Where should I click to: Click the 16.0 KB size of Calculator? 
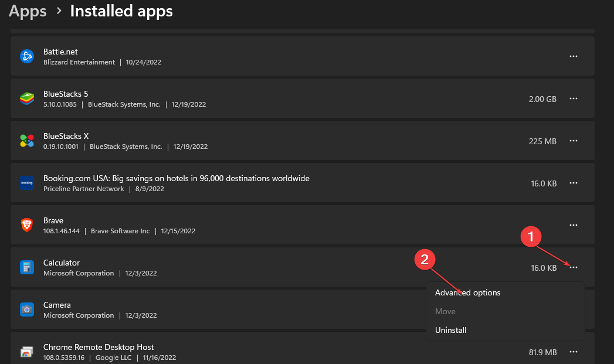click(x=544, y=268)
